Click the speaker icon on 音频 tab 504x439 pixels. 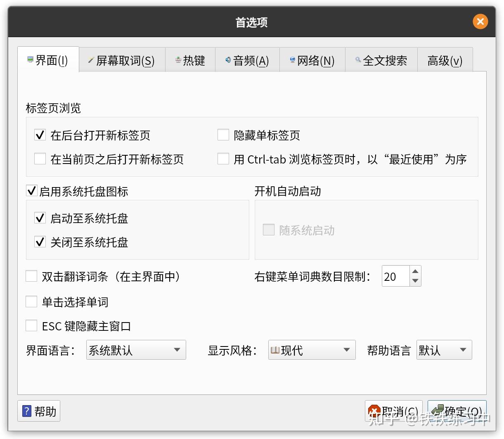click(228, 60)
